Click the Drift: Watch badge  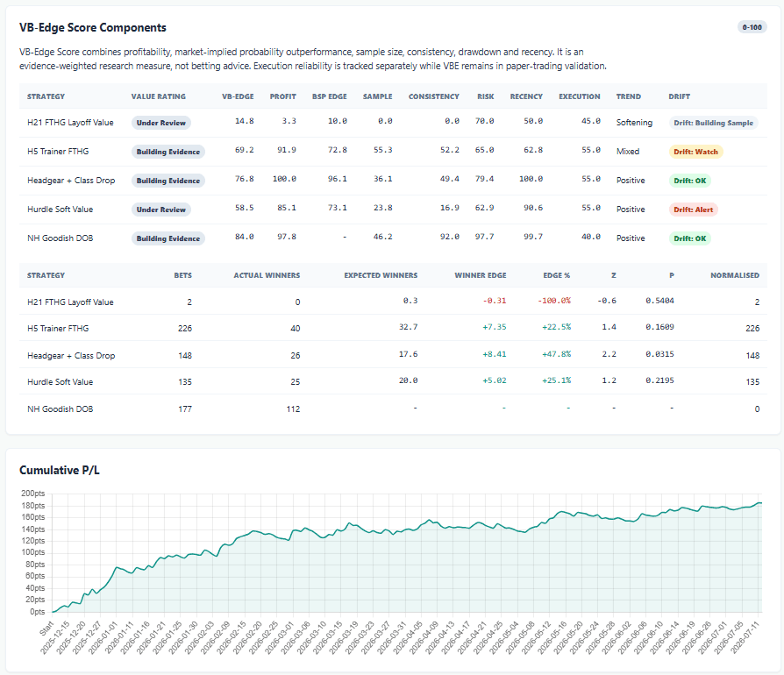(x=695, y=152)
